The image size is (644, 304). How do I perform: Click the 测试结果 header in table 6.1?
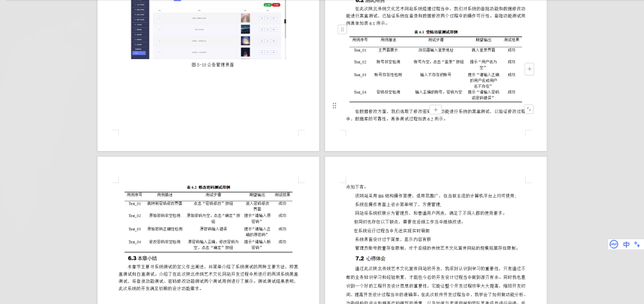511,40
